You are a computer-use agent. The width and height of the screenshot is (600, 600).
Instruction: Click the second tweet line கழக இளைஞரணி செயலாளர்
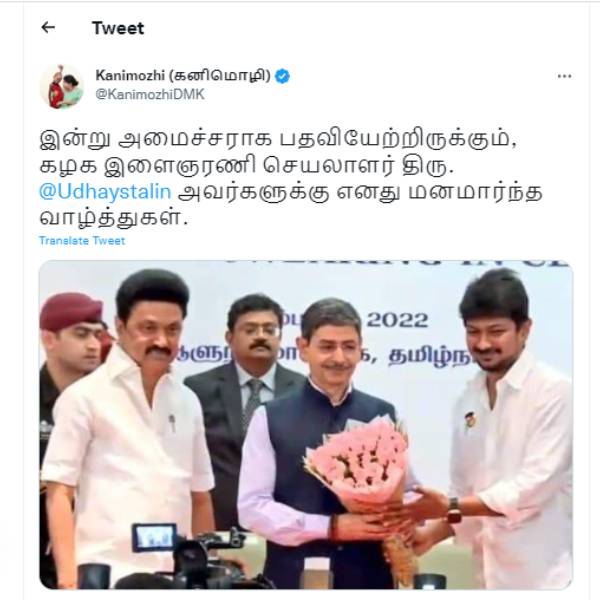247,165
